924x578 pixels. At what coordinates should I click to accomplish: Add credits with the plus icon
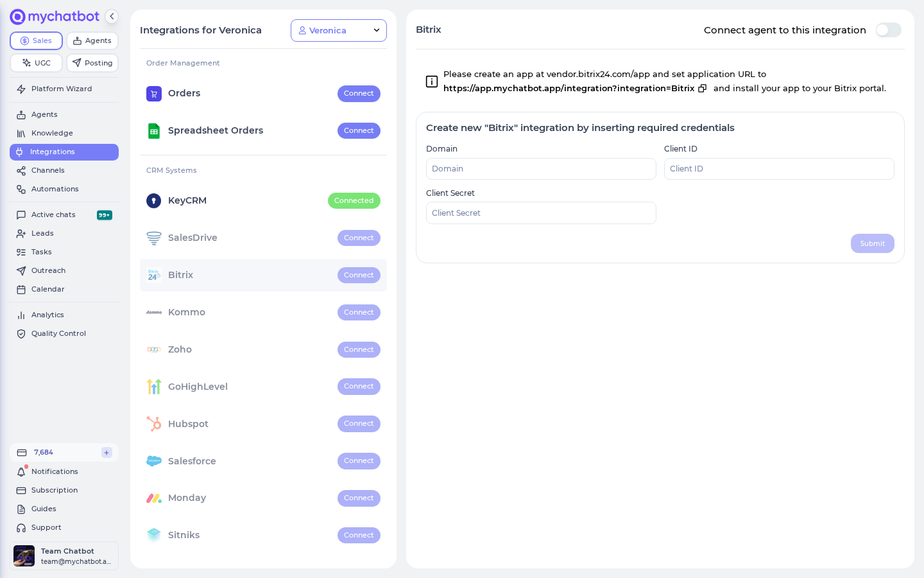107,453
